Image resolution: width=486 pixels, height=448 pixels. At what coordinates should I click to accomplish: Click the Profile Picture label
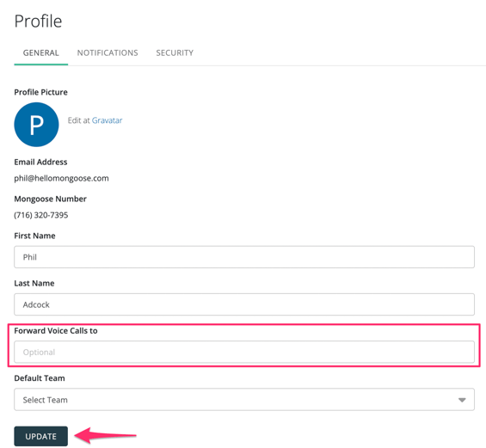point(40,92)
